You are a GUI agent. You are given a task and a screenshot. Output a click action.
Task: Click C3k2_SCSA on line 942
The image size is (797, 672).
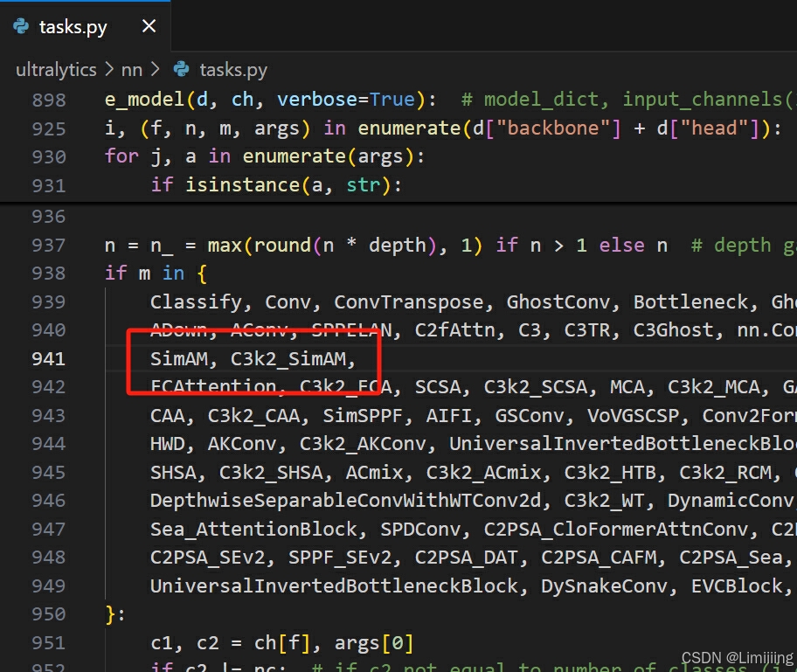(x=535, y=387)
